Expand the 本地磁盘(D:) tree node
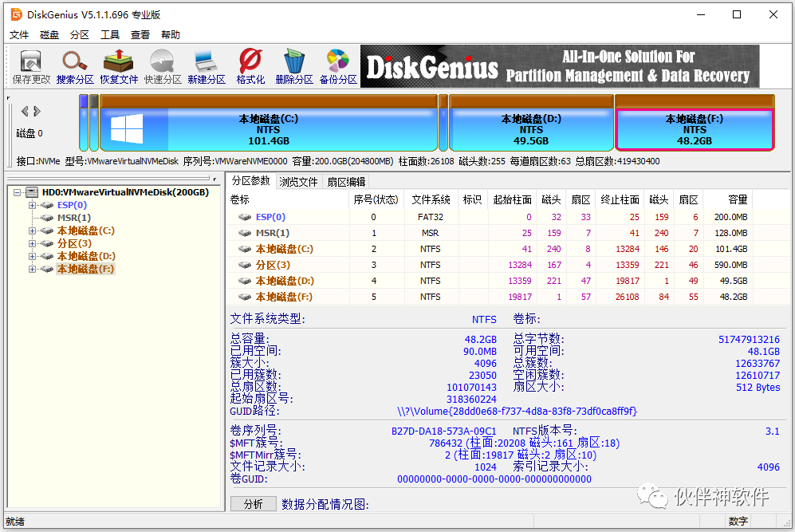The width and height of the screenshot is (795, 532). pyautogui.click(x=32, y=256)
